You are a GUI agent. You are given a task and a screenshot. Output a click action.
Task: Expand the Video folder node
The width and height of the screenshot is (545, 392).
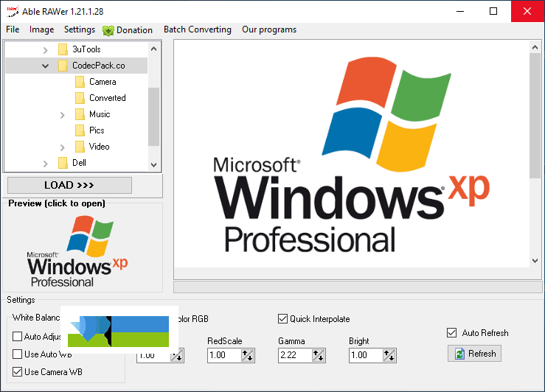click(63, 147)
